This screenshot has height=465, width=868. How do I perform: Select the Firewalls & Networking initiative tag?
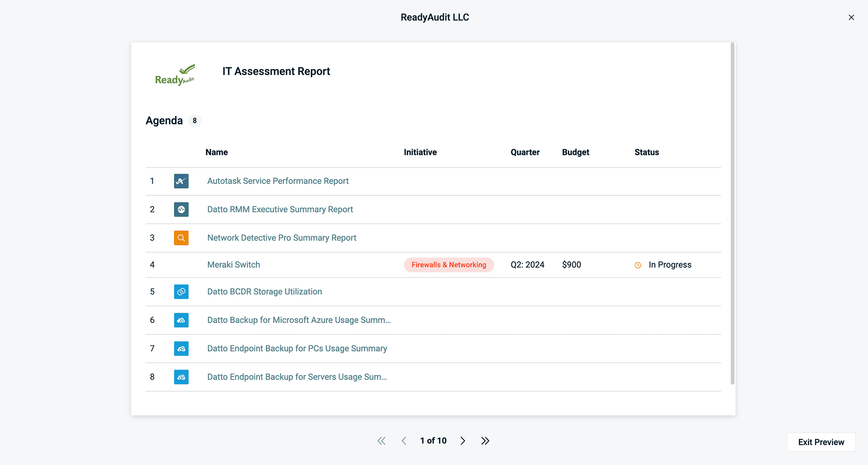click(x=449, y=264)
